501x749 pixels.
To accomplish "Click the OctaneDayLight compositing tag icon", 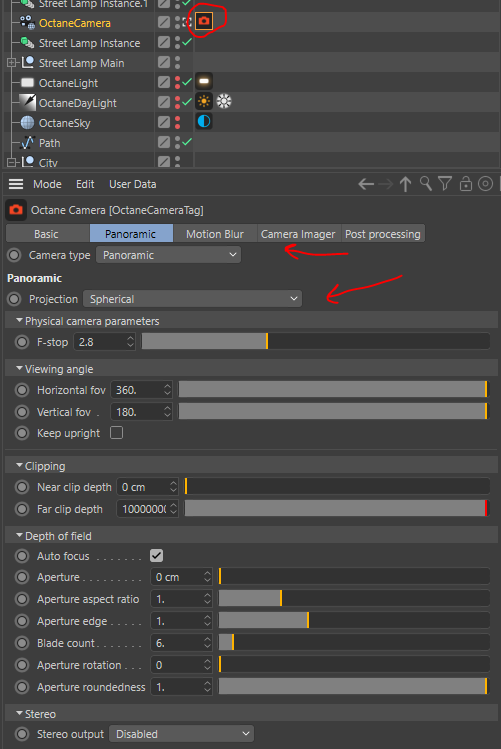I will [224, 101].
